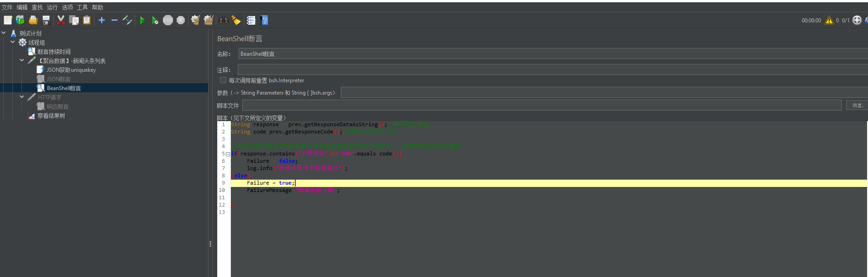The height and width of the screenshot is (277, 868).
Task: Click code line 9 'Failure = true;'
Action: coord(271,183)
